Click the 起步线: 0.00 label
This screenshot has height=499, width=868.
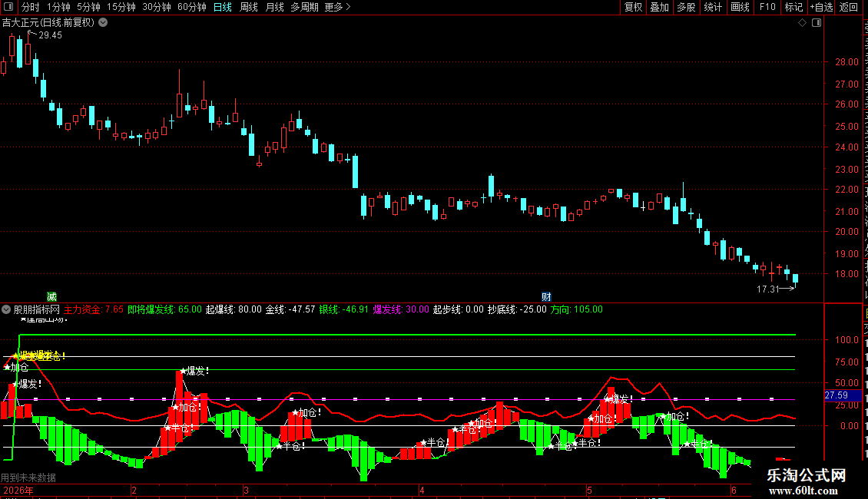click(x=459, y=310)
